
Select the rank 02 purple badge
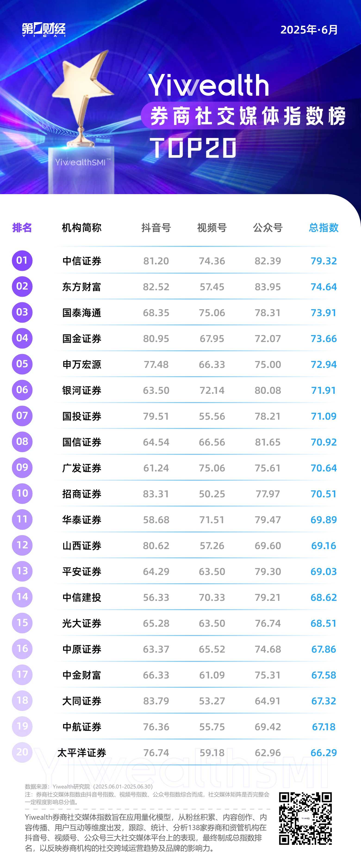pos(22,286)
